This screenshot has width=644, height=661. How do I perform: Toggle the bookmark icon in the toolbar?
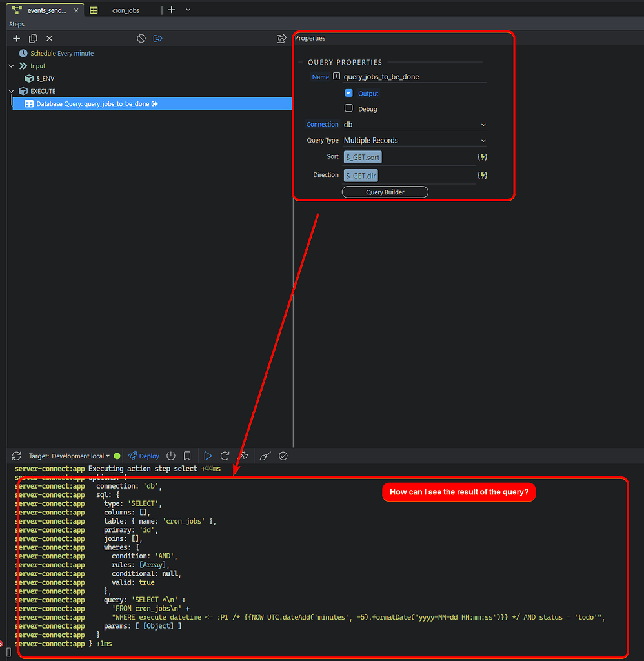[187, 456]
